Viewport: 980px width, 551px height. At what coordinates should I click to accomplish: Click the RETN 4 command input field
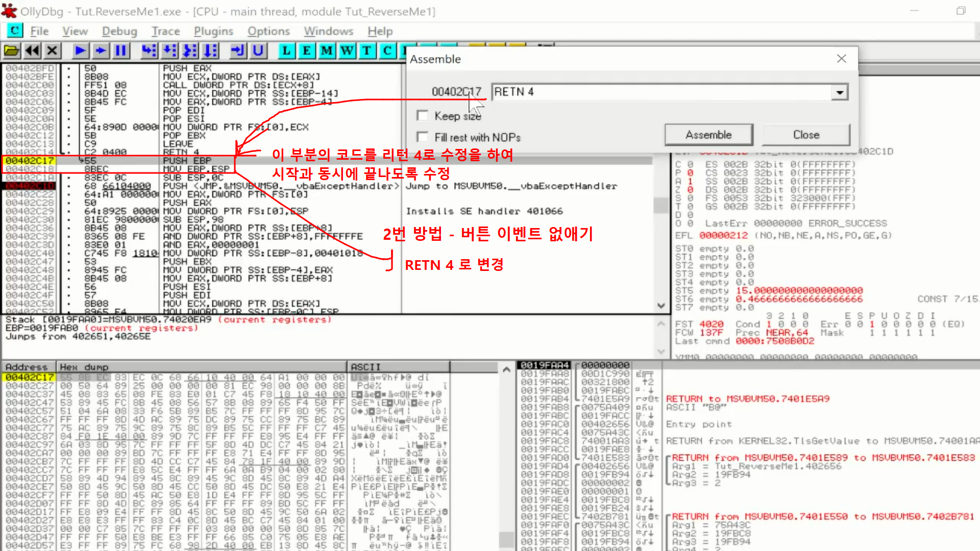(x=661, y=92)
